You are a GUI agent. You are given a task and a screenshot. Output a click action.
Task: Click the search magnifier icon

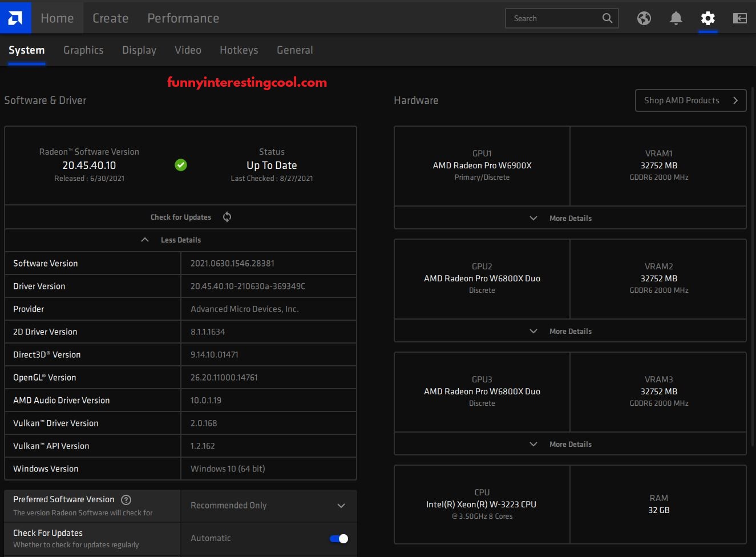pos(607,18)
